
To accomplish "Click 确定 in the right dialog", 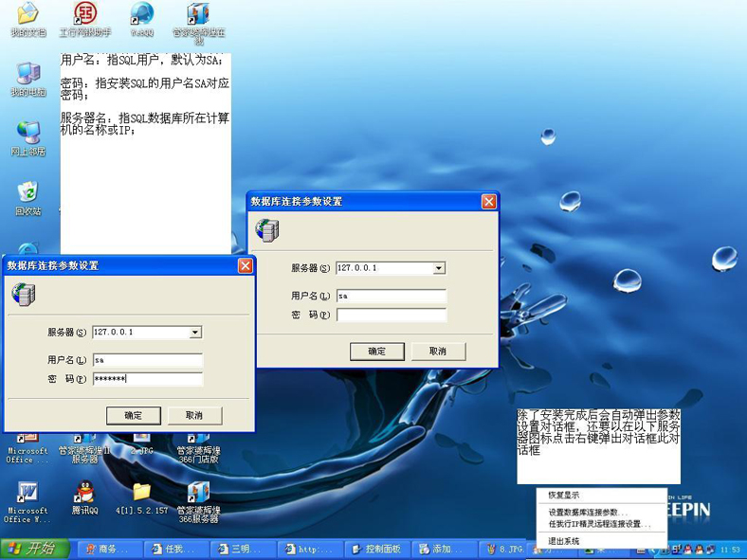I will 377,352.
